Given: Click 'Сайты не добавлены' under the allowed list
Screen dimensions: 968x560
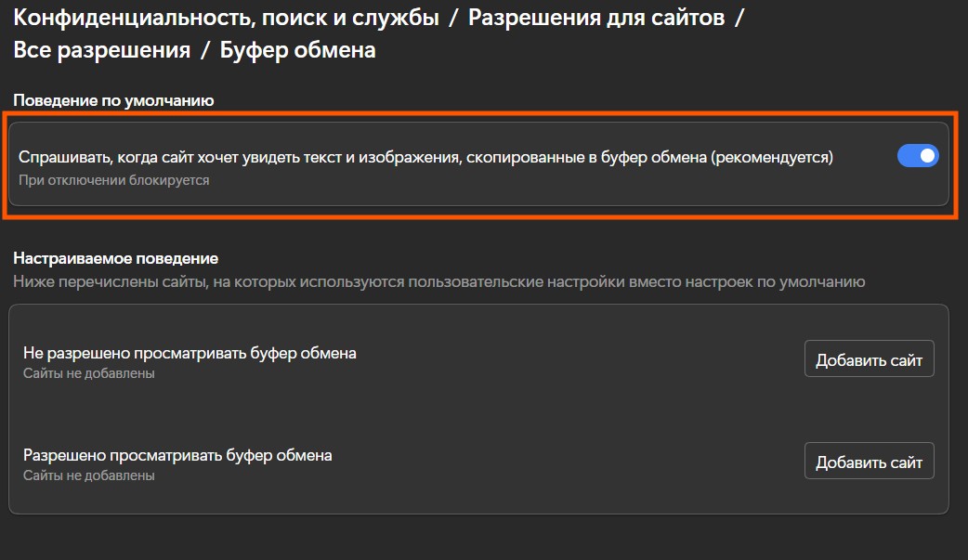Looking at the screenshot, I should tap(88, 475).
